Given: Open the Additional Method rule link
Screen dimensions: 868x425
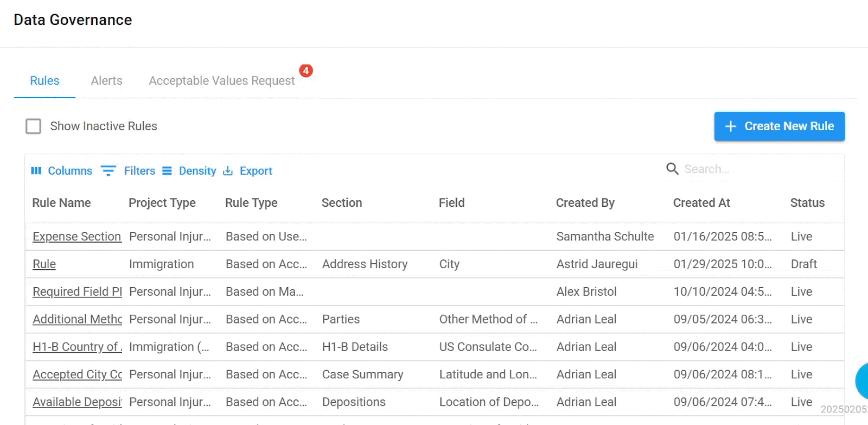Looking at the screenshot, I should coord(77,320).
